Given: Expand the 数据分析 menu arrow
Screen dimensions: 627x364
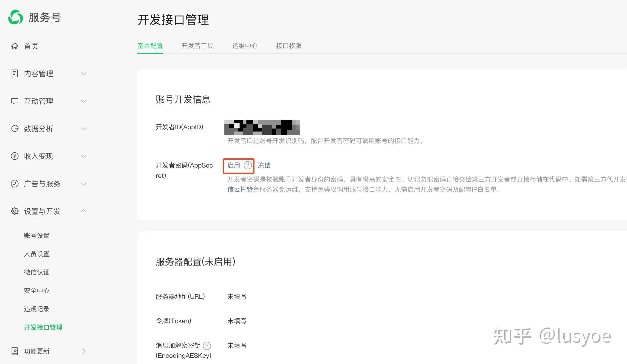Looking at the screenshot, I should coord(84,129).
